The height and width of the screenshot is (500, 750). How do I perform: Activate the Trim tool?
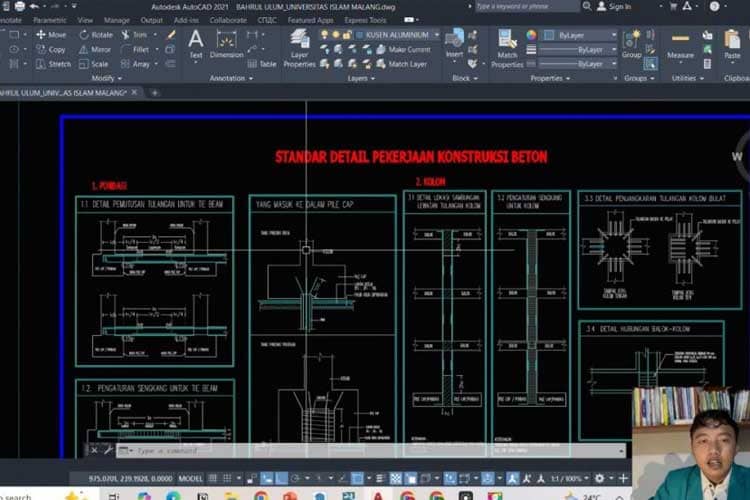(x=134, y=34)
